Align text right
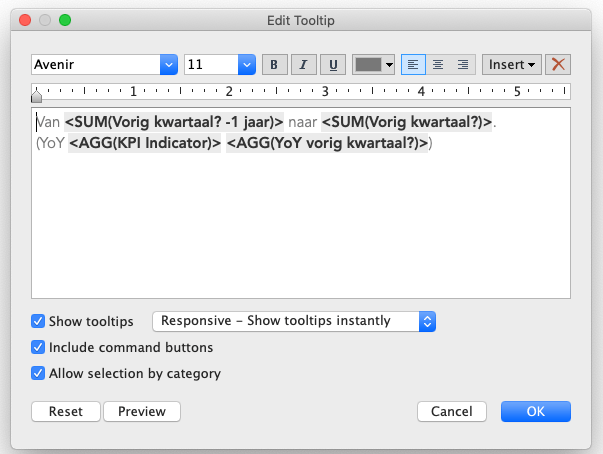603x454 pixels. [462, 64]
